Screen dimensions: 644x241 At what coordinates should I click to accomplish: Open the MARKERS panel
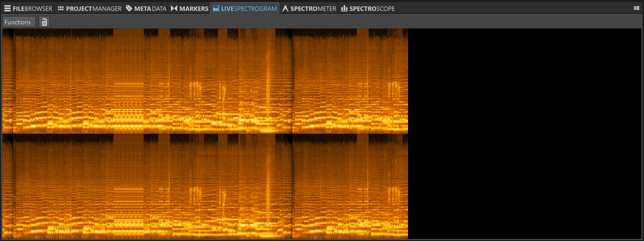tap(190, 8)
